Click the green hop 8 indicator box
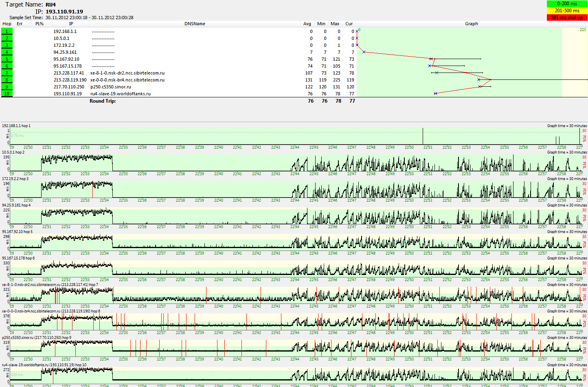 [x=7, y=80]
